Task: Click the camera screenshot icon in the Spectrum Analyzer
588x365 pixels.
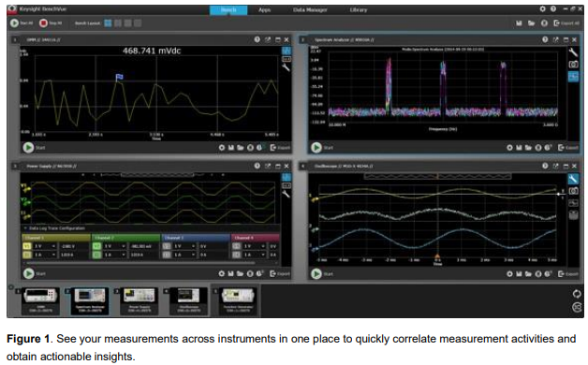Action: (573, 65)
